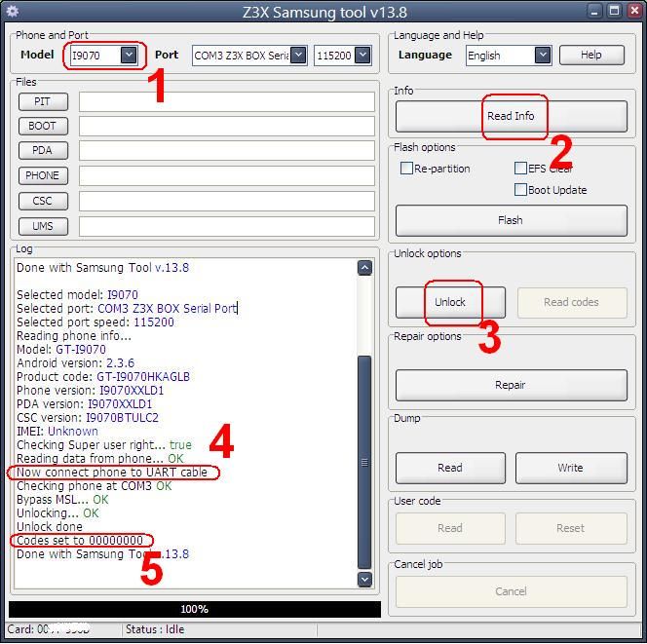The height and width of the screenshot is (644, 647).
Task: Maximize the Z3X Samsung tool window
Action: (615, 11)
